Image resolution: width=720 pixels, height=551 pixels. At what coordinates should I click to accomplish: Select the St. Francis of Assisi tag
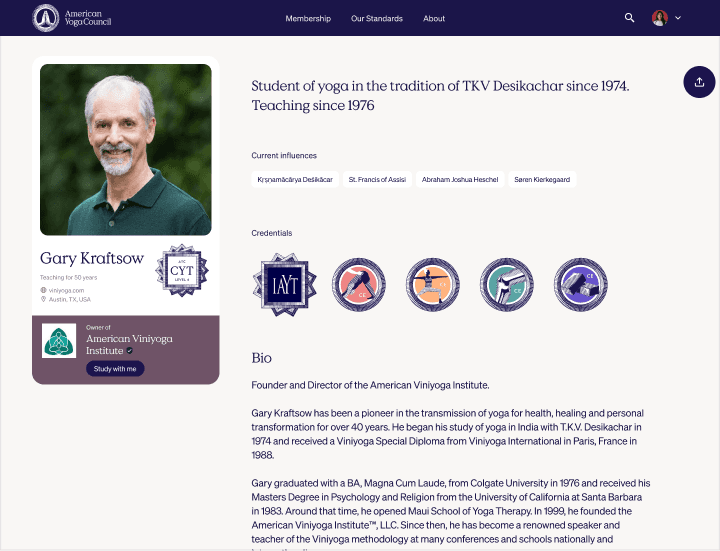pyautogui.click(x=377, y=180)
